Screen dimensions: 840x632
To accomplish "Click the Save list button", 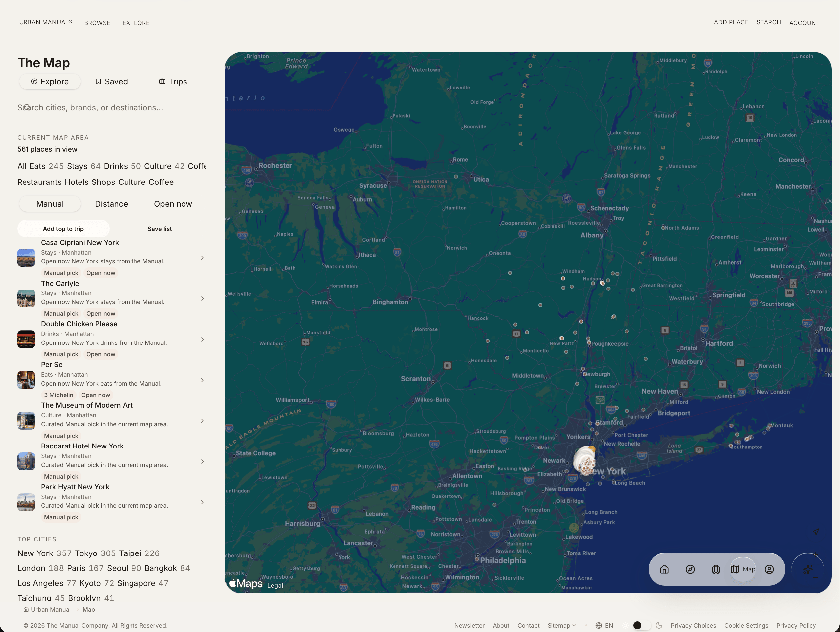I will [160, 229].
